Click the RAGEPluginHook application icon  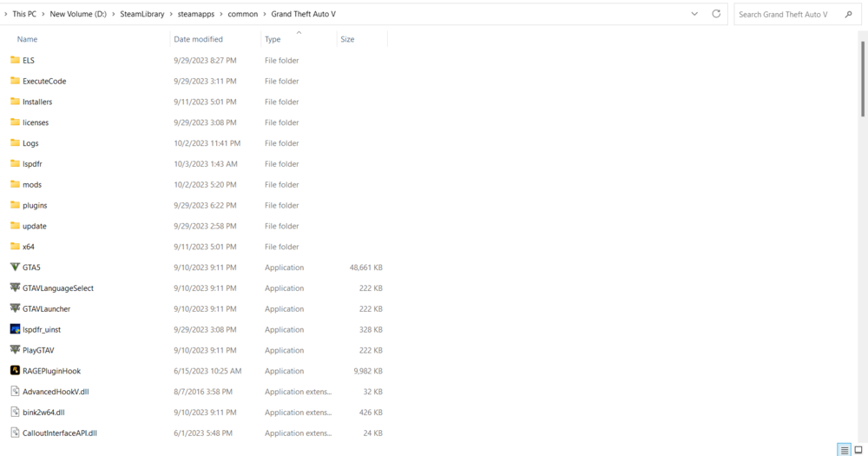pos(15,370)
